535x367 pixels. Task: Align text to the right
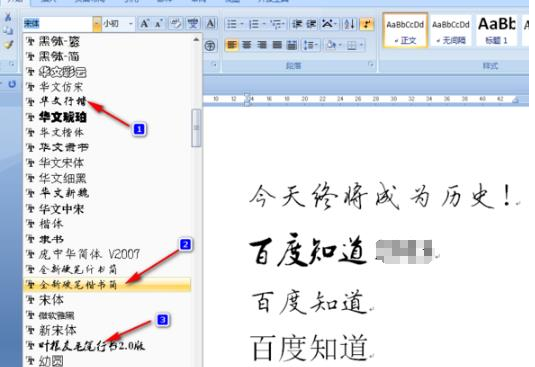[262, 45]
